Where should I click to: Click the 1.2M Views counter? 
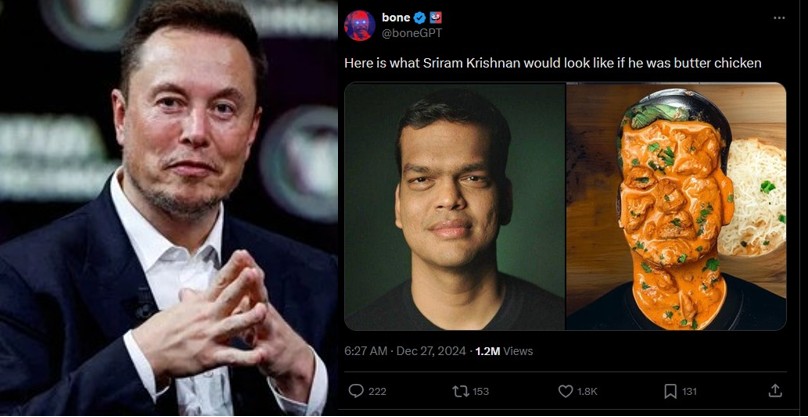coord(503,351)
